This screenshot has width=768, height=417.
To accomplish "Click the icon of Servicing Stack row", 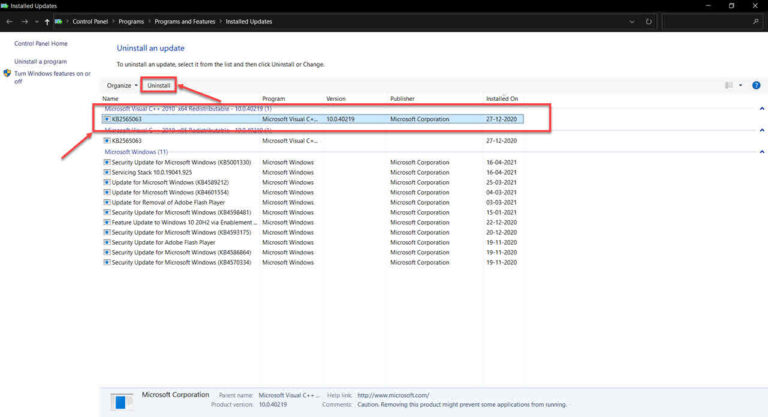I will (x=107, y=172).
